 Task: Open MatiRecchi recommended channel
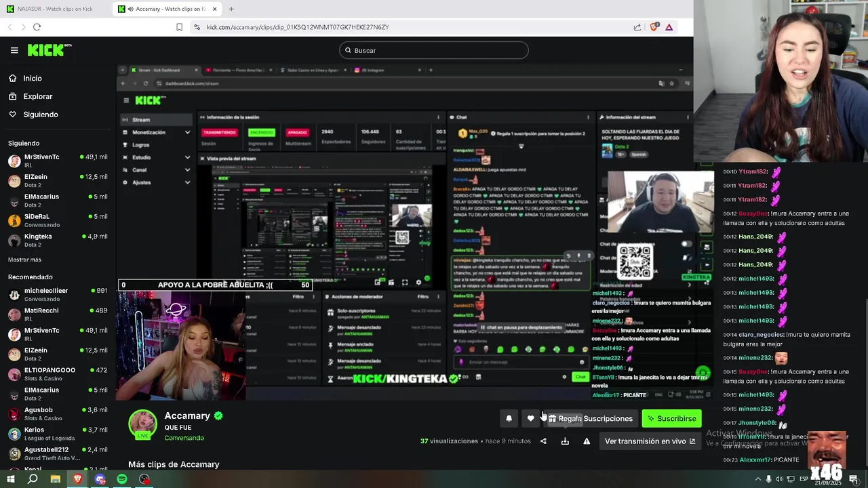[x=58, y=314]
